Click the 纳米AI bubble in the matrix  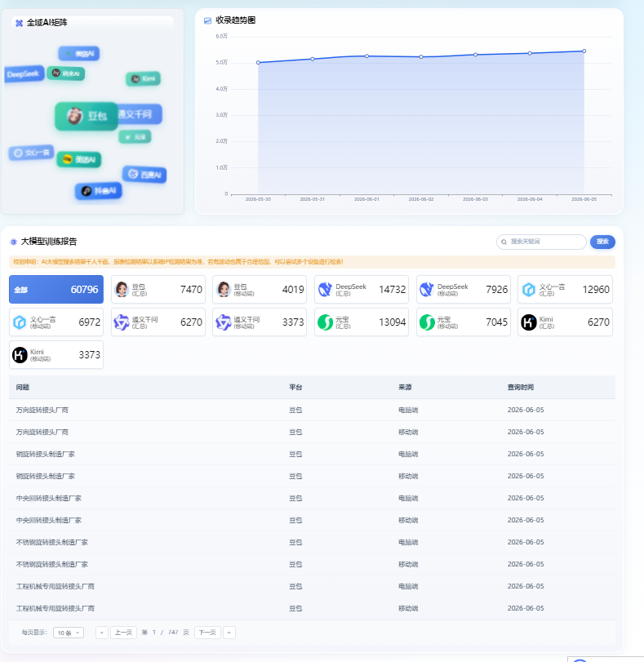pos(66,73)
